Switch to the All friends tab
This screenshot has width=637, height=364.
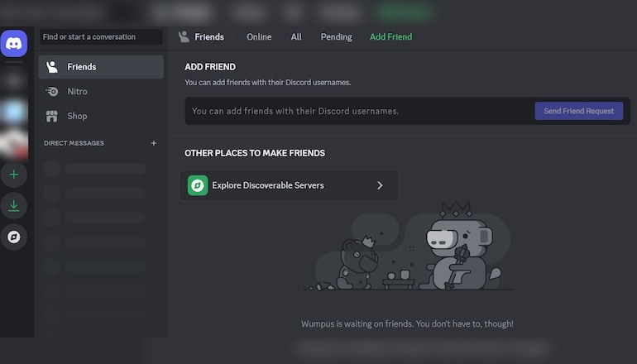coord(296,37)
